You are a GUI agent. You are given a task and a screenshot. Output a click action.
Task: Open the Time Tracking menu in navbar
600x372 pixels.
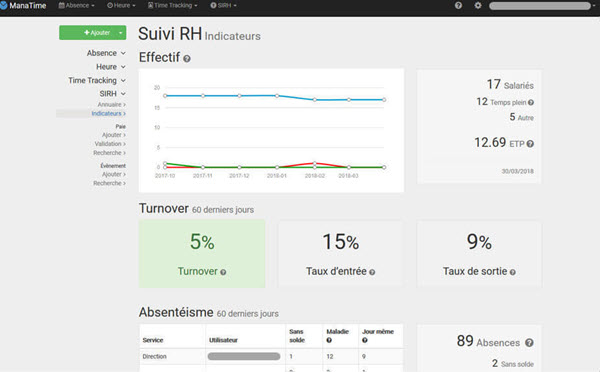173,5
